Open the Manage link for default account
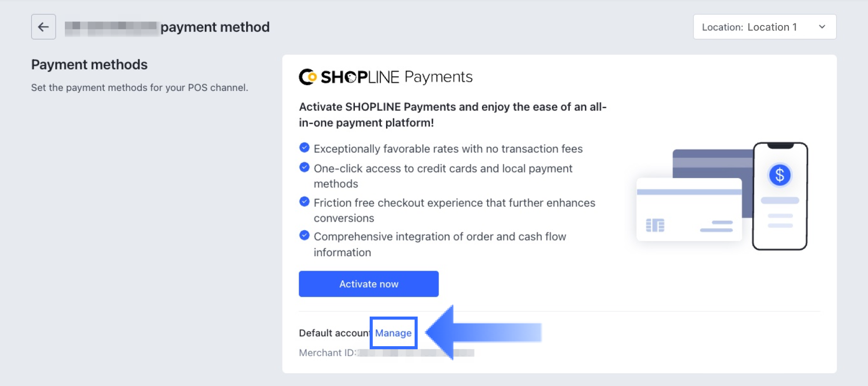The image size is (868, 386). point(393,333)
